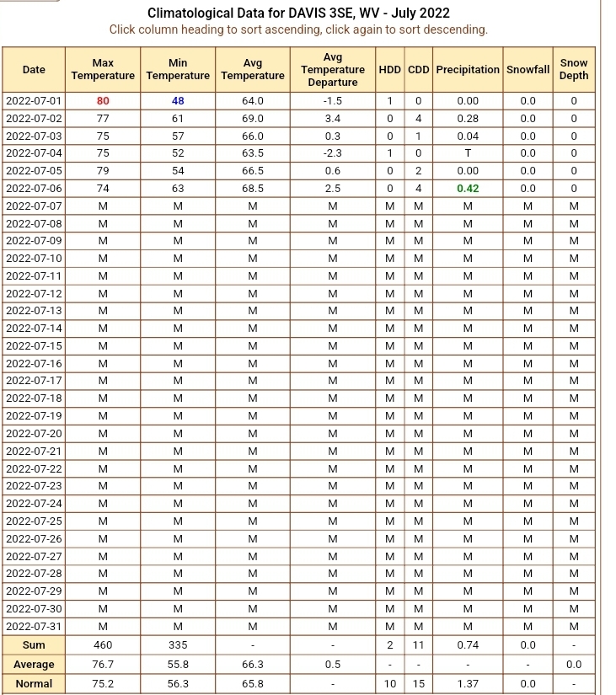Click the green precipitation value 0.42
The height and width of the screenshot is (695, 616).
pos(468,189)
